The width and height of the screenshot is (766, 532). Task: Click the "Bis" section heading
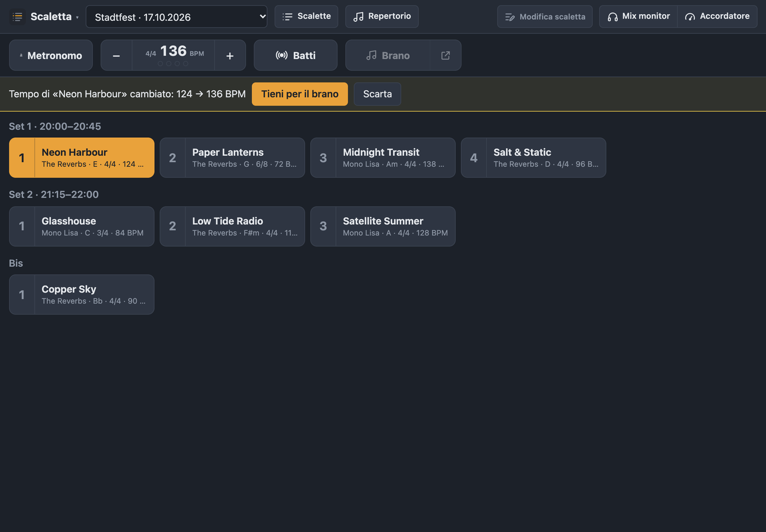click(x=16, y=263)
